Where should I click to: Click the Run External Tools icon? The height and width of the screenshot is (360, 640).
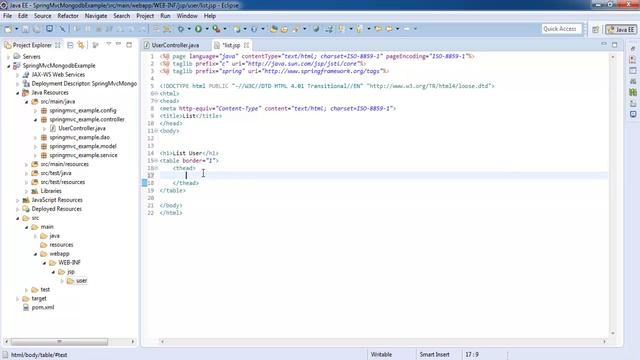[216, 29]
